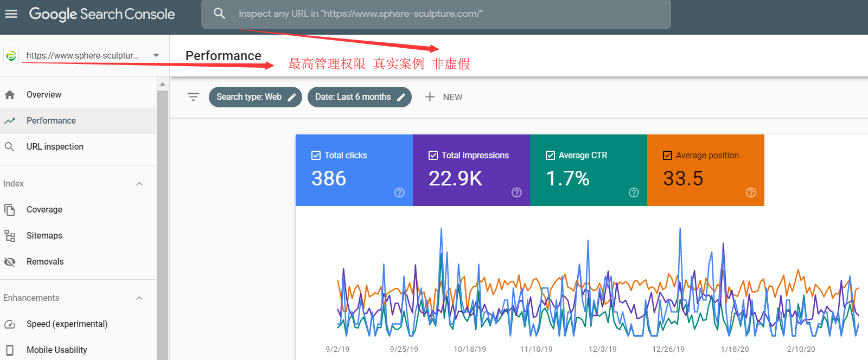This screenshot has width=868, height=360.
Task: Click the 33.5 average position value
Action: click(x=683, y=178)
